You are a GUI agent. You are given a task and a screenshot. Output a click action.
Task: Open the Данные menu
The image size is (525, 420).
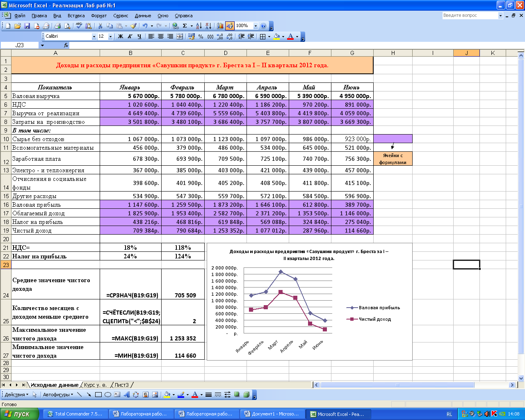coord(143,16)
